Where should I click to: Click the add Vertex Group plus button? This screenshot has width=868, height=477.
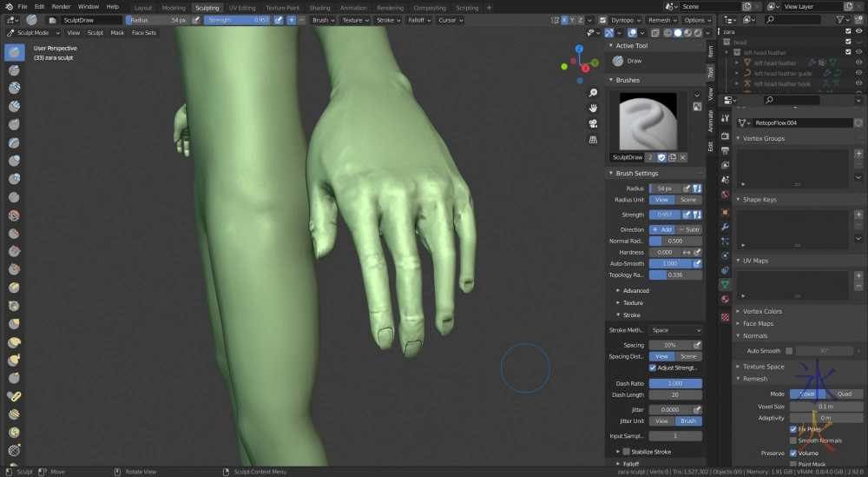click(x=858, y=153)
